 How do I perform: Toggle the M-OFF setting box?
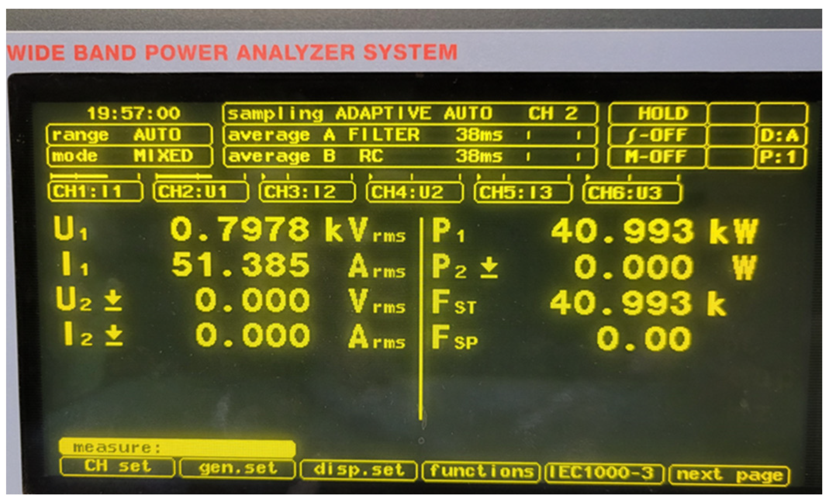point(656,157)
